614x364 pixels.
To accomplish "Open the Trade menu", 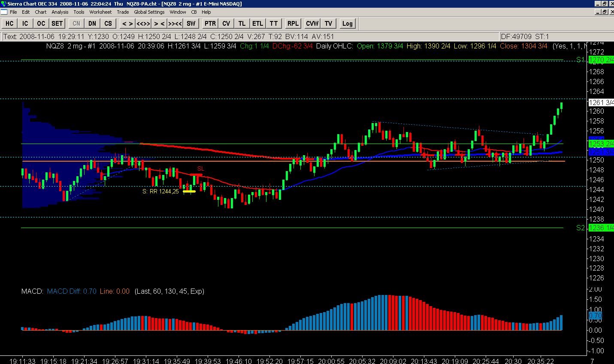I will (123, 12).
